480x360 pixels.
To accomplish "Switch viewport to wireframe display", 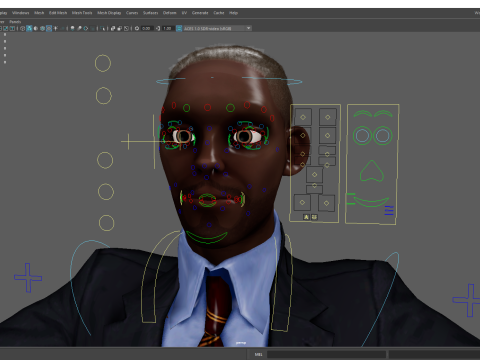I will (22, 28).
